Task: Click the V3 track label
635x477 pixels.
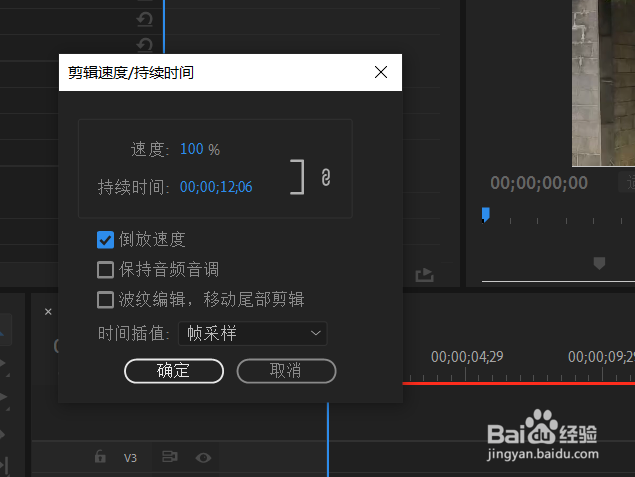Action: click(130, 458)
